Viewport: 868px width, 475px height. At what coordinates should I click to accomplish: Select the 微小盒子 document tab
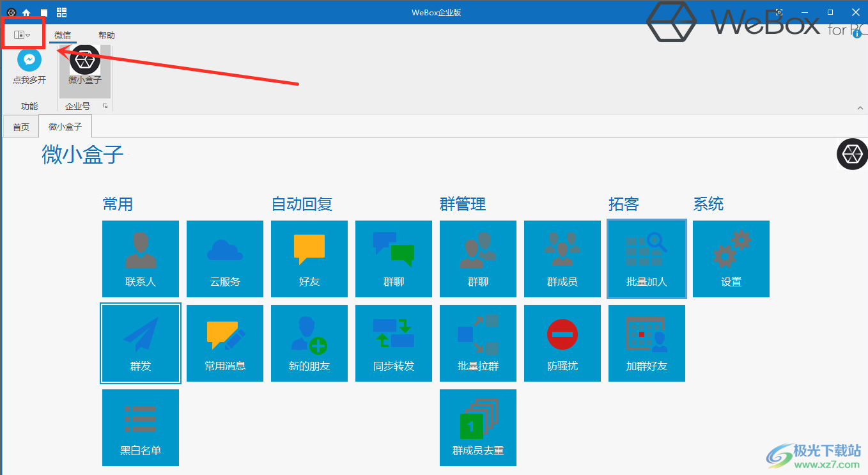pyautogui.click(x=65, y=127)
